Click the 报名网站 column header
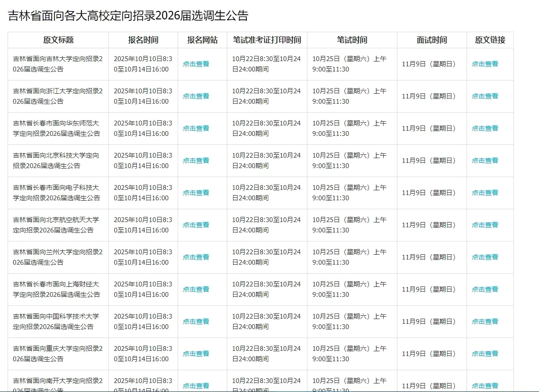The image size is (539, 392). click(x=202, y=40)
